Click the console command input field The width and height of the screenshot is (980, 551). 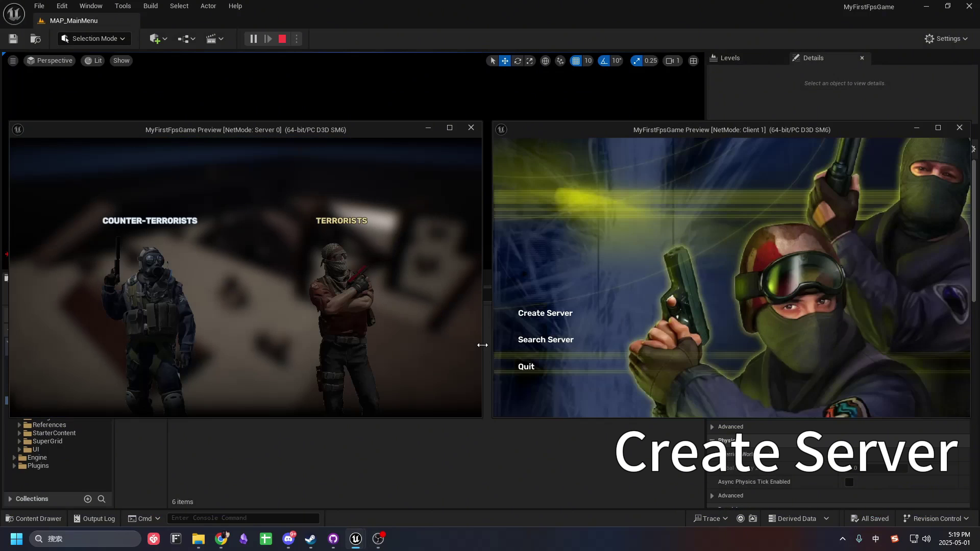(243, 518)
